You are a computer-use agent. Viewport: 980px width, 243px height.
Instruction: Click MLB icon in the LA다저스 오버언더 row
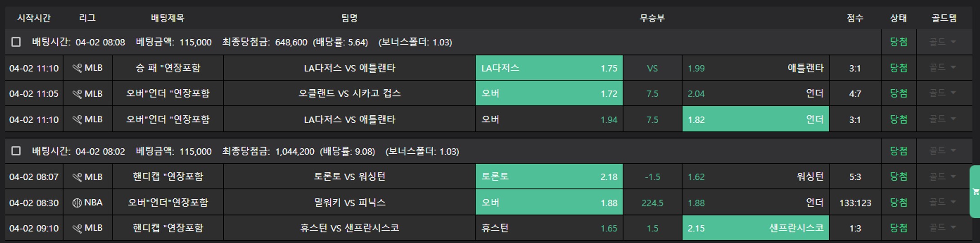click(x=77, y=119)
